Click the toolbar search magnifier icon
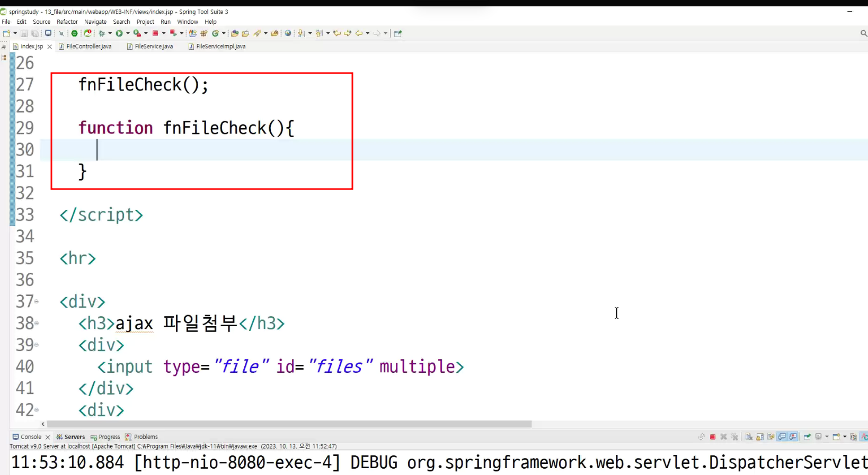This screenshot has height=475, width=868. [864, 33]
